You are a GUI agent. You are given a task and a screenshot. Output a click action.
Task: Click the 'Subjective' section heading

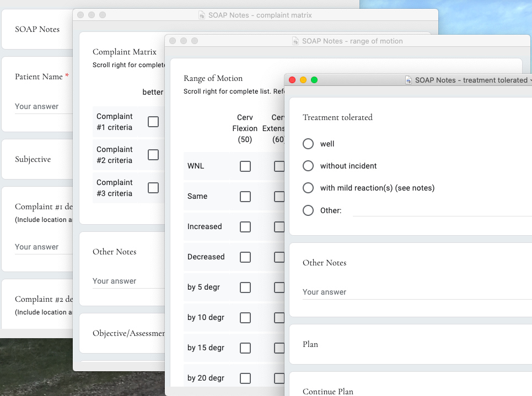(33, 159)
